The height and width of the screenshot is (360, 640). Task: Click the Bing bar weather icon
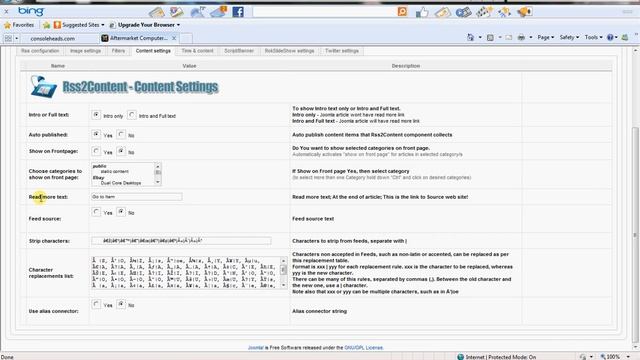(x=198, y=12)
